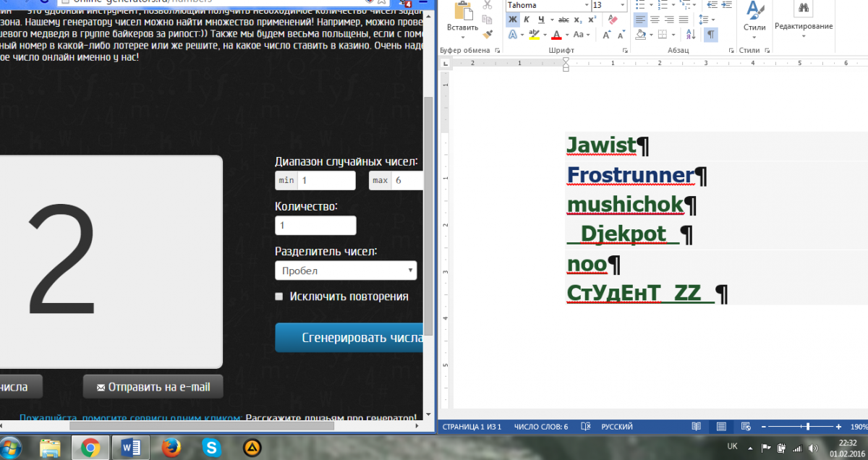Screen dimensions: 868x460
Task: Apply italic formatting with the К button
Action: coord(527,20)
